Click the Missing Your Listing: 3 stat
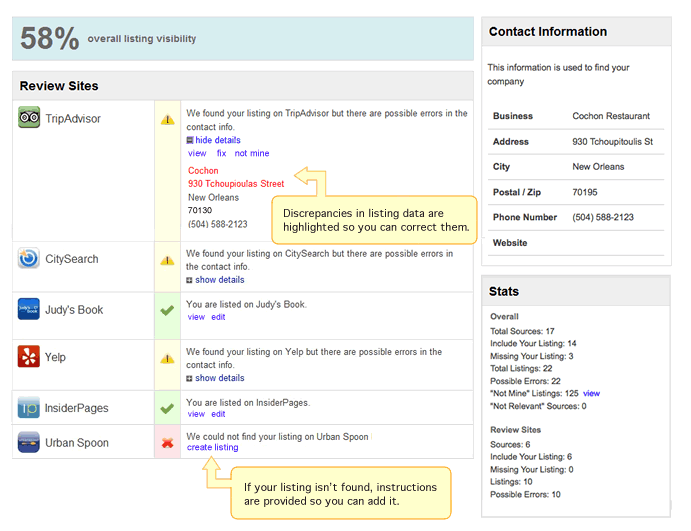Image resolution: width=691 pixels, height=531 pixels. [531, 356]
